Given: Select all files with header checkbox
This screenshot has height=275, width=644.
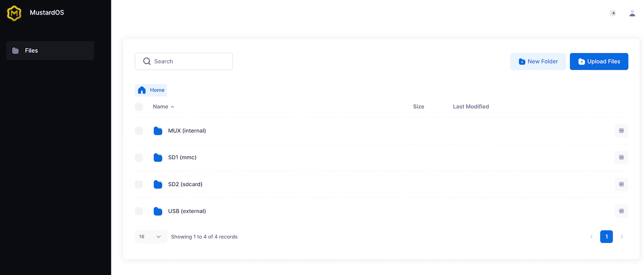Looking at the screenshot, I should 139,107.
